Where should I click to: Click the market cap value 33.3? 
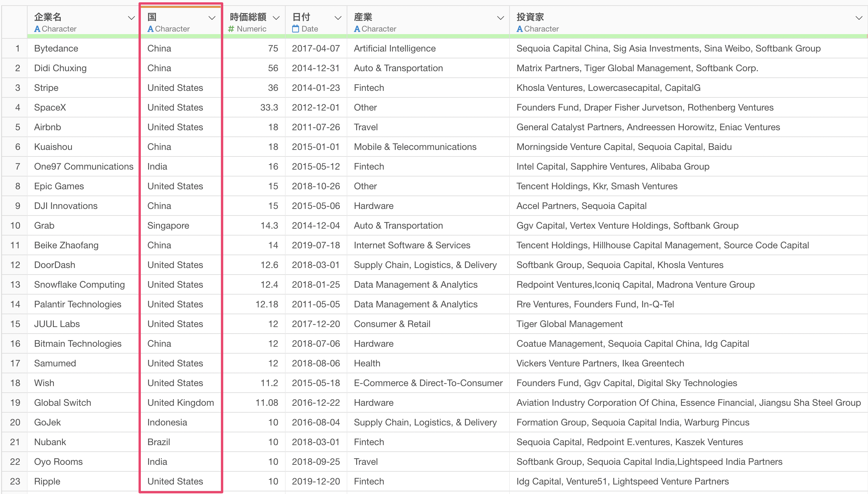pos(254,108)
